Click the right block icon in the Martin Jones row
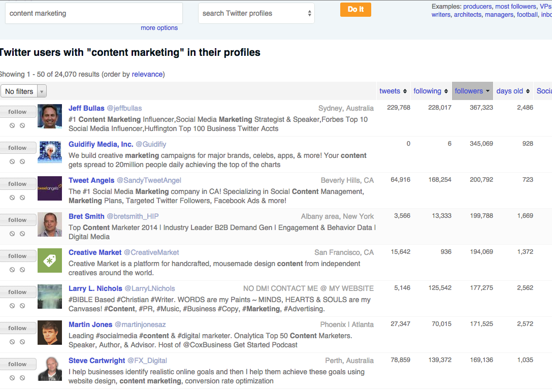This screenshot has width=552, height=392. click(22, 342)
